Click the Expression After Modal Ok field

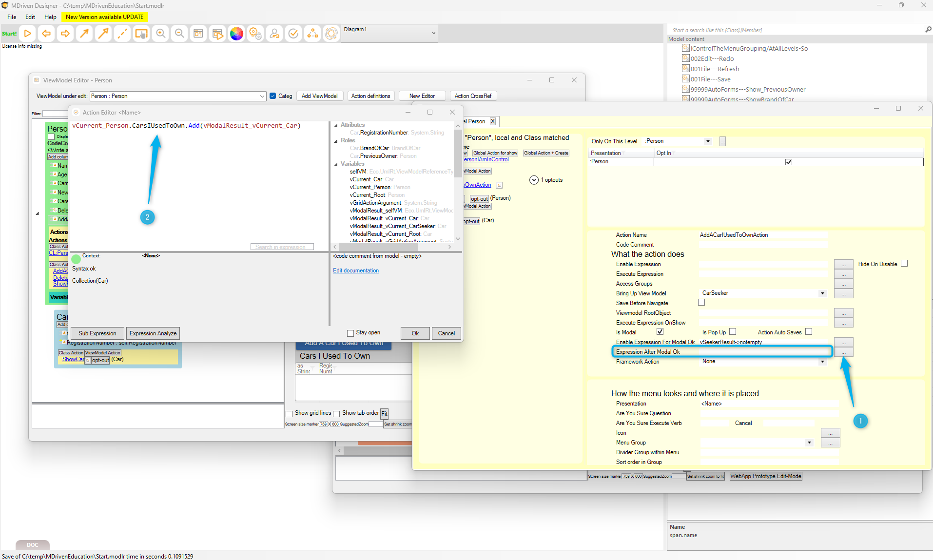[x=763, y=352]
